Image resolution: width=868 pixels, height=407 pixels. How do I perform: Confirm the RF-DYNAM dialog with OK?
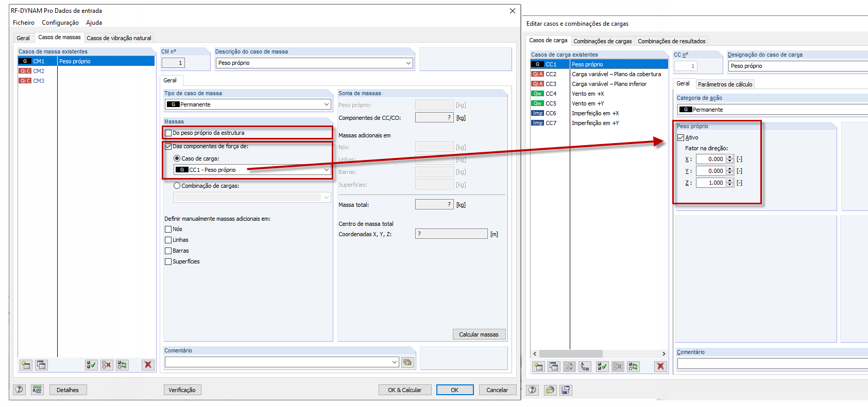pyautogui.click(x=455, y=390)
